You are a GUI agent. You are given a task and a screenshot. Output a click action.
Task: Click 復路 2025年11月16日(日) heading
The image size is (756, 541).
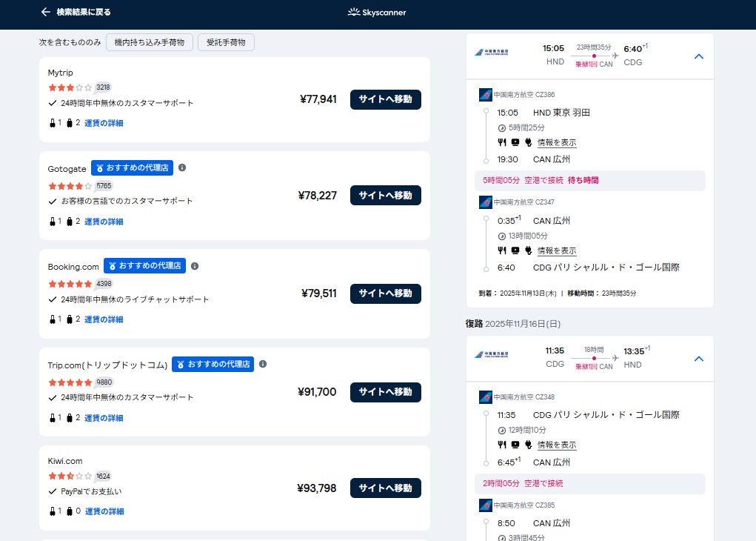pos(513,324)
